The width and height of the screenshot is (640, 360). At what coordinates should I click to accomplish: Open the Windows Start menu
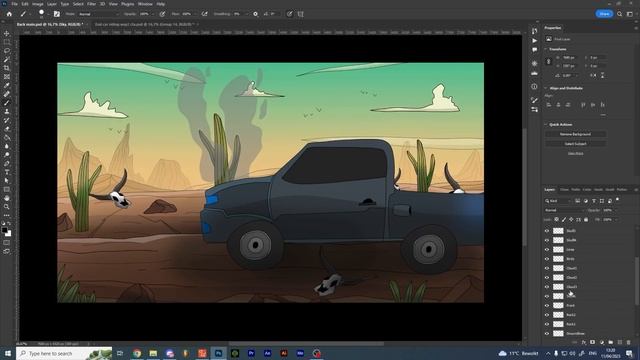coord(7,353)
